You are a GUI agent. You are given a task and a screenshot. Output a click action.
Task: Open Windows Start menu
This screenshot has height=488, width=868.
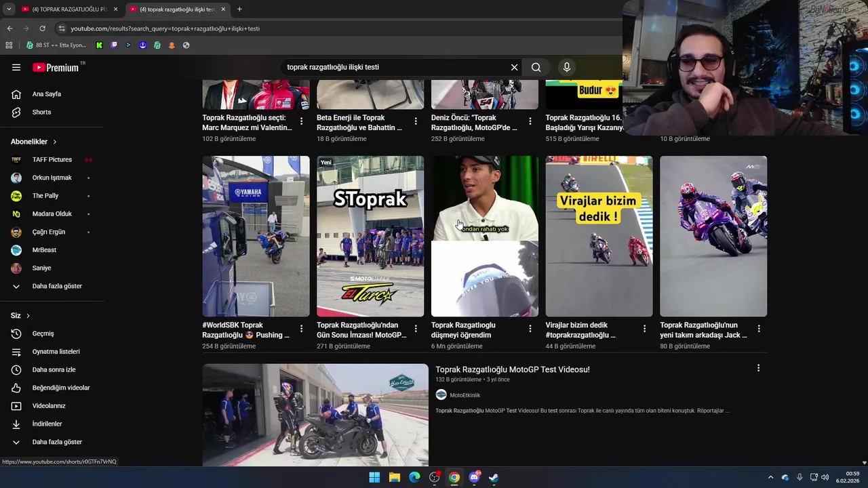[374, 477]
